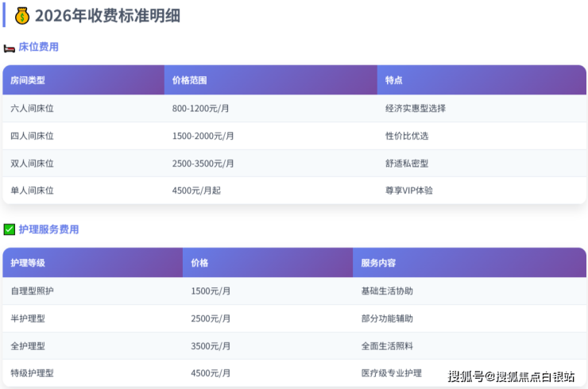Select the 特点 column header
This screenshot has height=389, width=588.
tap(393, 80)
